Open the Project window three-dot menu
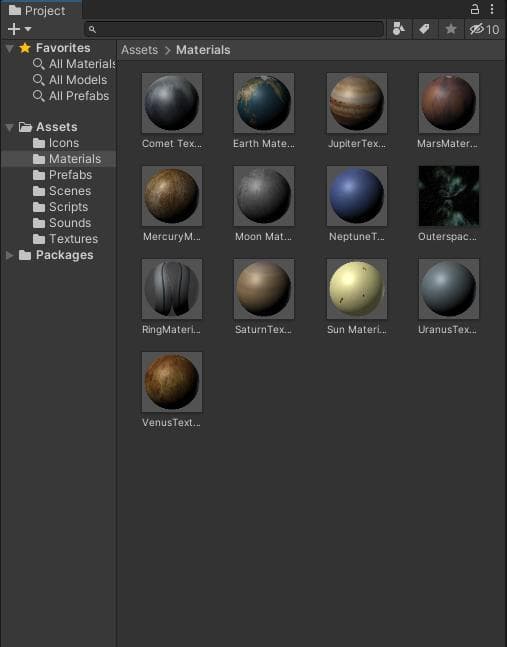Image resolution: width=507 pixels, height=647 pixels. (x=492, y=9)
